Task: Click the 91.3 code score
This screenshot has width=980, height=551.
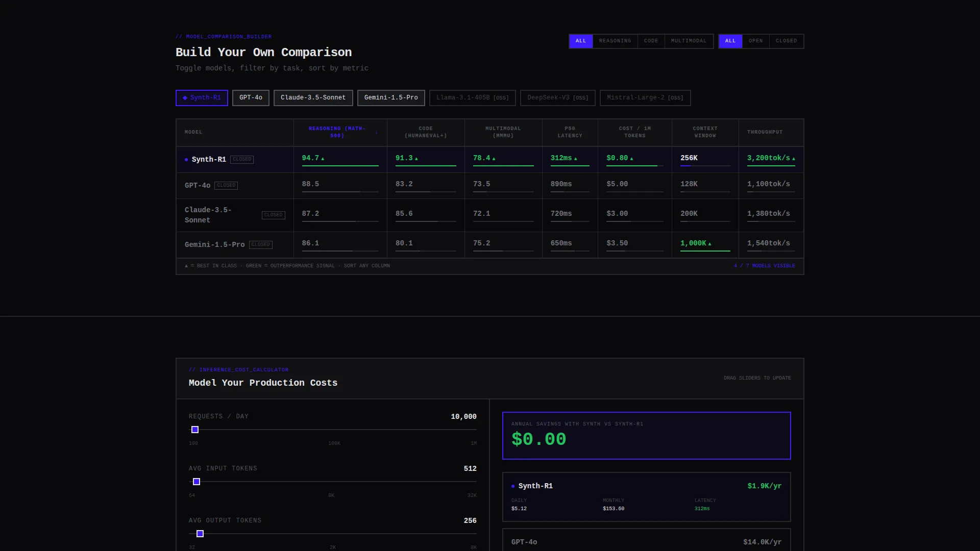Action: 404,158
